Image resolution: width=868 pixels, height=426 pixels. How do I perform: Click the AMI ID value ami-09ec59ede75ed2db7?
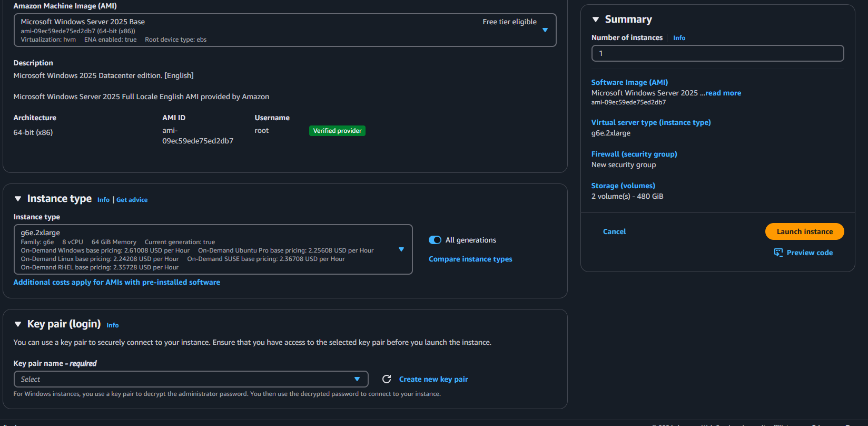coord(198,135)
